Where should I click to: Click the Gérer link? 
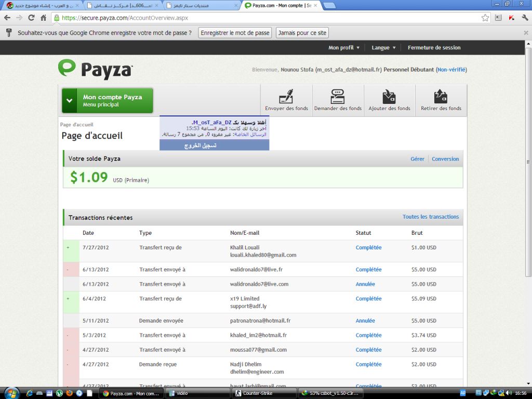[417, 159]
